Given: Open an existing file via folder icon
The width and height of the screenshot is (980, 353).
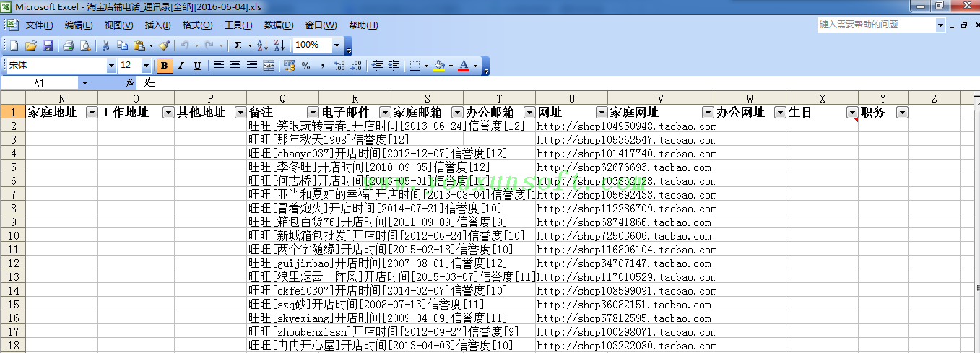Looking at the screenshot, I should coord(31,45).
